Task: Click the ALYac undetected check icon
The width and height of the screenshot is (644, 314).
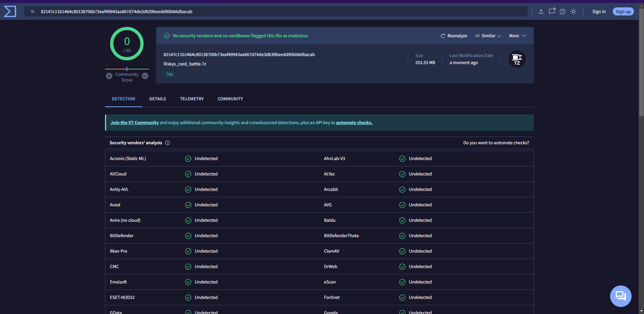Action: click(402, 174)
